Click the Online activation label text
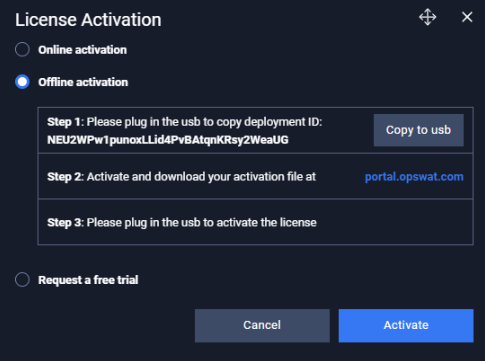485x361 pixels. click(82, 50)
